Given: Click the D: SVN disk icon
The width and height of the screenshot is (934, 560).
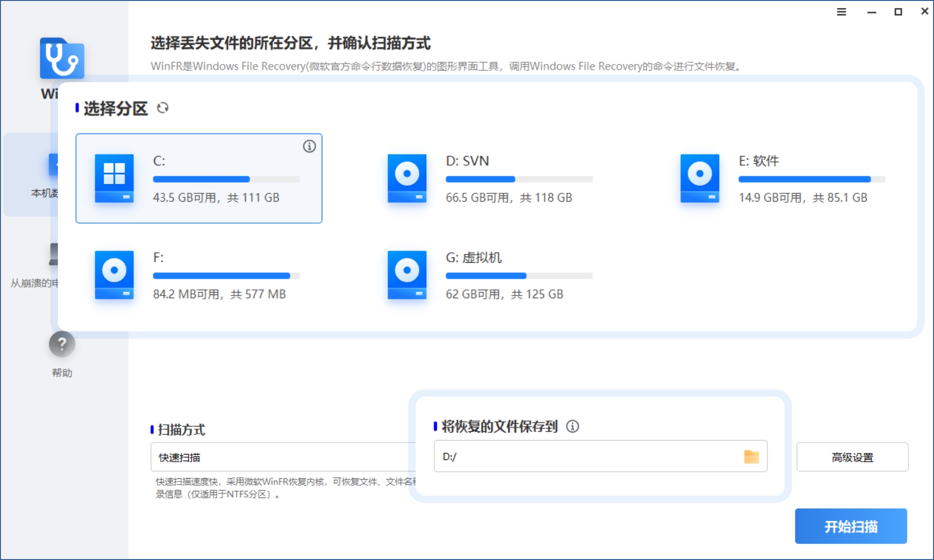Looking at the screenshot, I should point(407,178).
